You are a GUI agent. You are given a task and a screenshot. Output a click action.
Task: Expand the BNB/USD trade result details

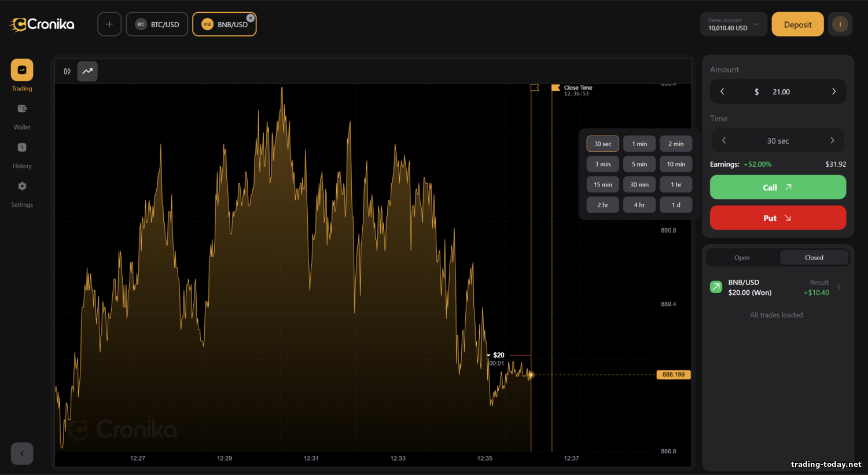840,287
